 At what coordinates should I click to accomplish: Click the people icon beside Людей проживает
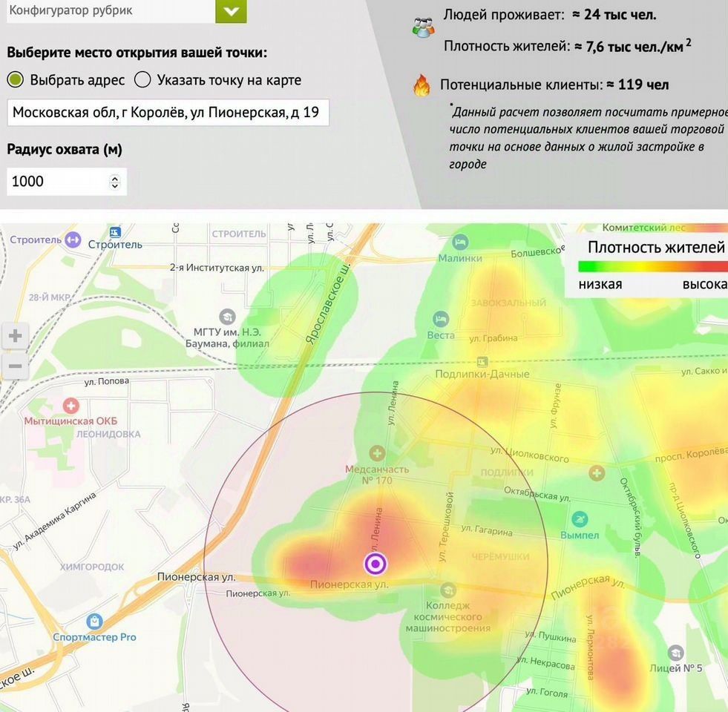coord(424,27)
